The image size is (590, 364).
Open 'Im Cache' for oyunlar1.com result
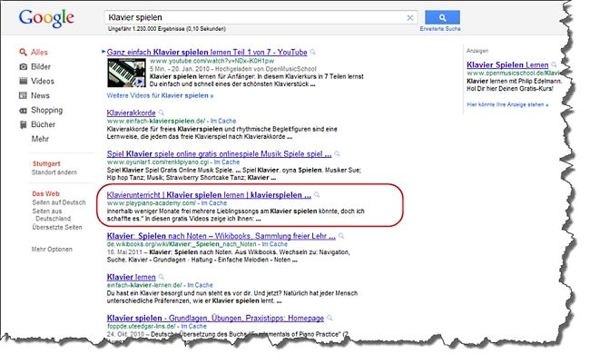coord(227,162)
